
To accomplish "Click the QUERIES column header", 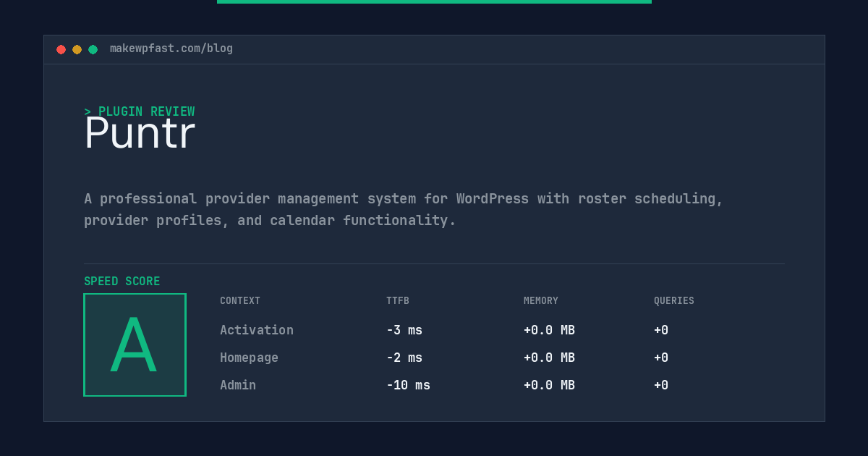I will click(674, 301).
